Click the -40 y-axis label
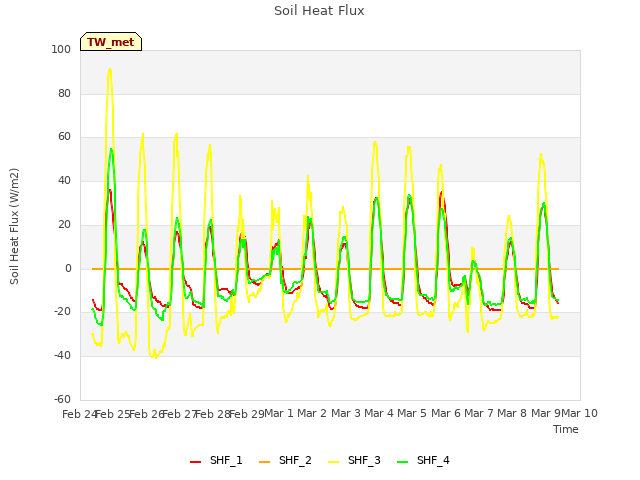The height and width of the screenshot is (480, 640). pyautogui.click(x=62, y=356)
